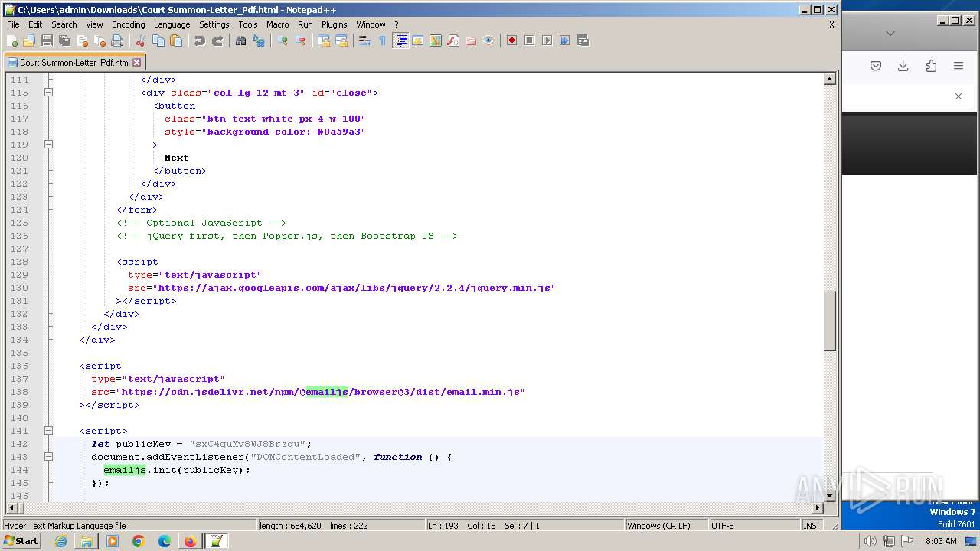Run the macro multiple times using the toolbar icon

pyautogui.click(x=565, y=41)
